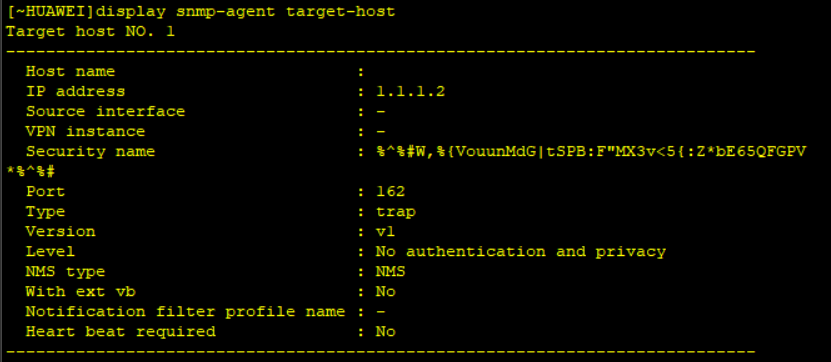Viewport: 831px width, 362px height.
Task: Click the With ext vb label
Action: pos(81,292)
